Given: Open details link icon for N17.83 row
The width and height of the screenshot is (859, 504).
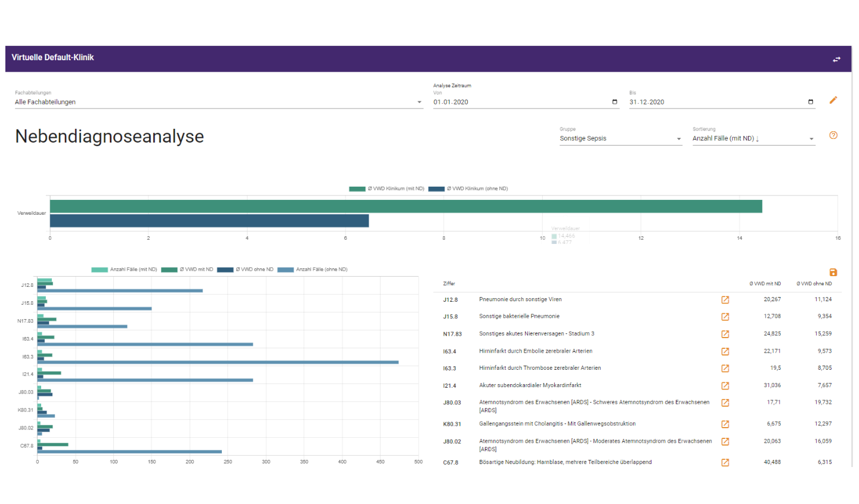Looking at the screenshot, I should pos(725,334).
